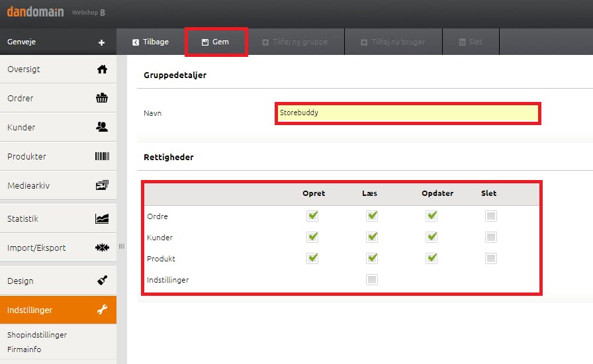Uncheck Opdater permission for Kunder
Screen dimensions: 593x364
pos(432,237)
